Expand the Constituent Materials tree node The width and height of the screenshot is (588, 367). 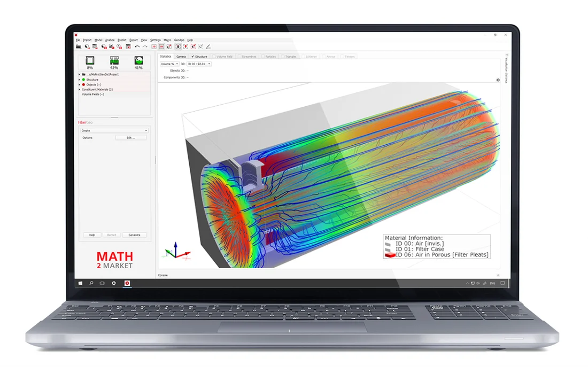click(79, 89)
